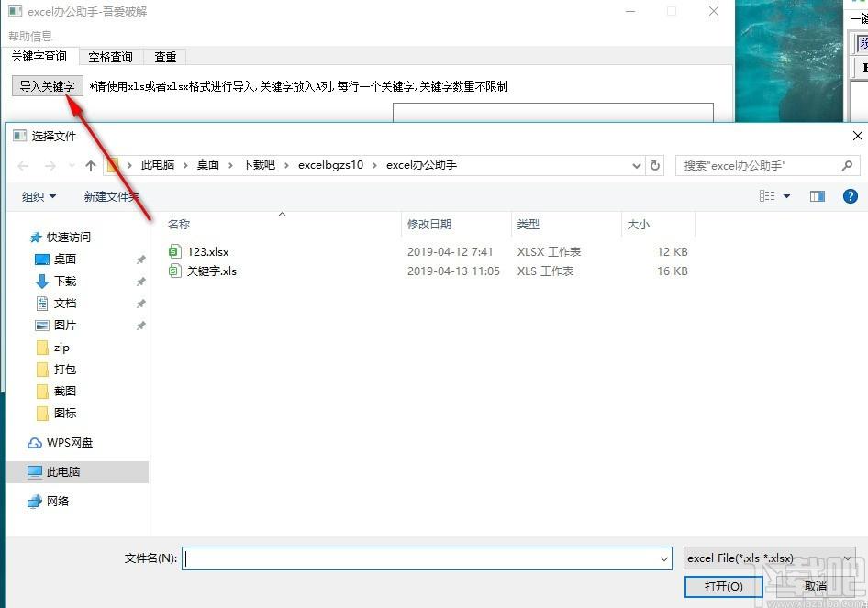Select the file 123.xlsx
This screenshot has width=868, height=608.
(207, 251)
